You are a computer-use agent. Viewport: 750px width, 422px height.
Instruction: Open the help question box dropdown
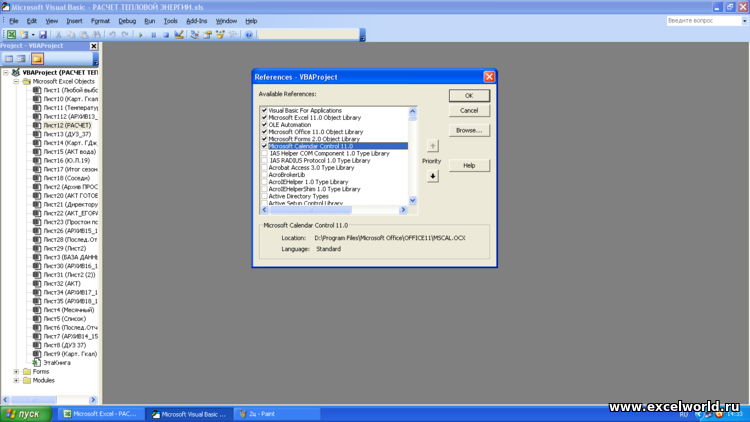[744, 21]
